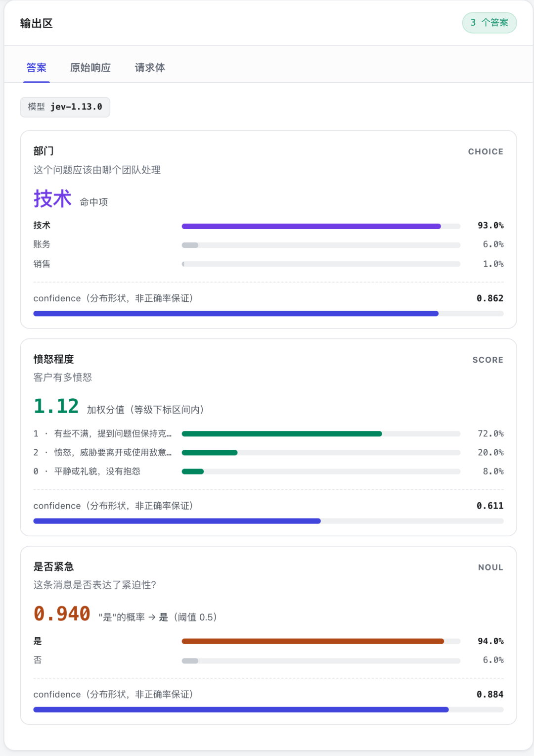Open the 请求体 tab
The width and height of the screenshot is (534, 756).
(150, 68)
